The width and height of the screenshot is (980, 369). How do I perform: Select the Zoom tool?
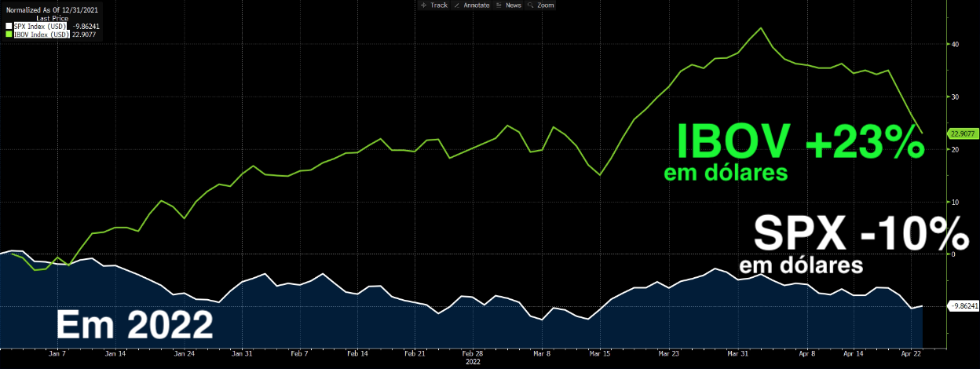coord(541,5)
